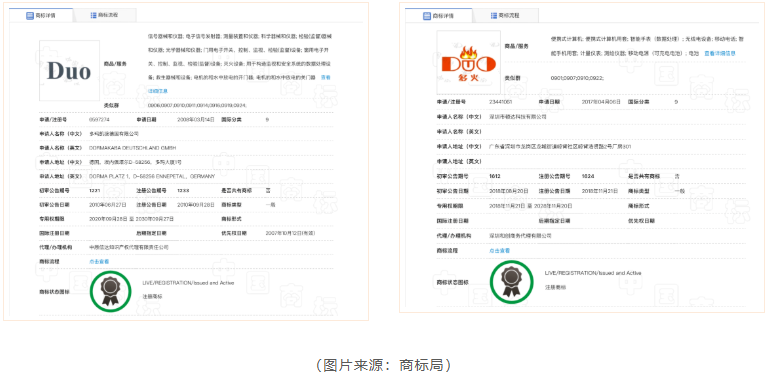
Task: Click details icon on left panel's 商标详情 tab
Action: [30, 15]
